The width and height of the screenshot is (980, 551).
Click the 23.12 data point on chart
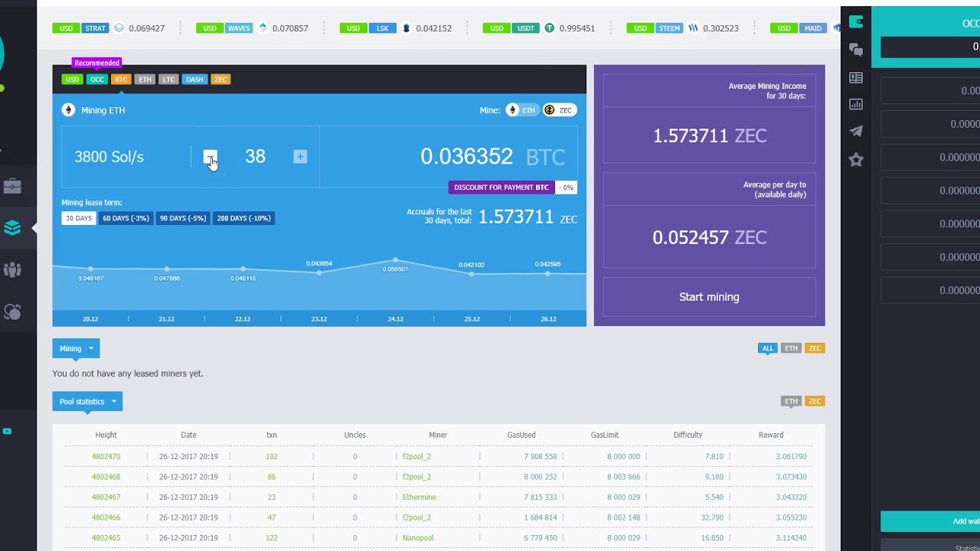pyautogui.click(x=319, y=272)
